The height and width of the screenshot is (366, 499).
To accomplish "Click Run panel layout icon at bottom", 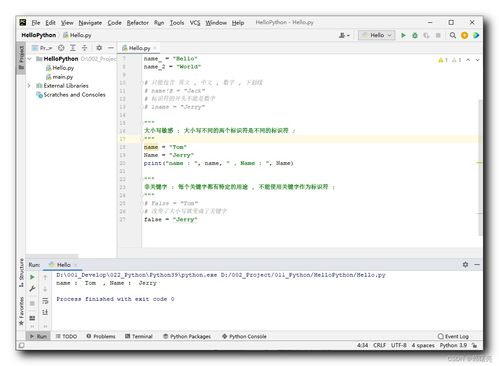I will [x=32, y=318].
